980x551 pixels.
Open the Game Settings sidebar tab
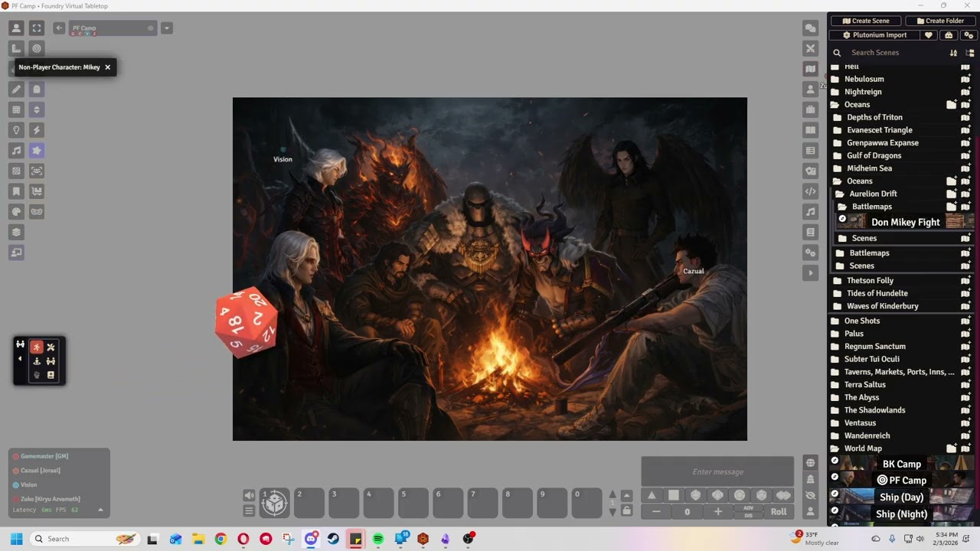811,253
